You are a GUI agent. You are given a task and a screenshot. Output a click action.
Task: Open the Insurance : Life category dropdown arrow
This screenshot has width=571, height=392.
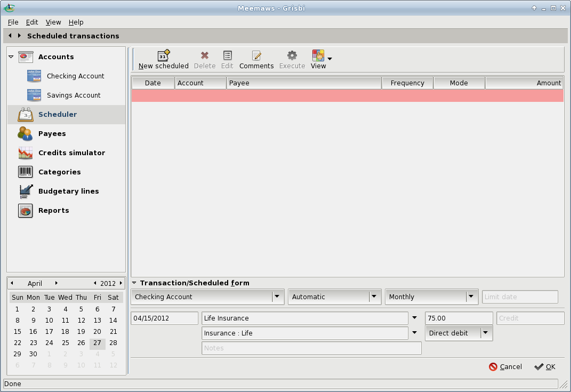click(414, 333)
